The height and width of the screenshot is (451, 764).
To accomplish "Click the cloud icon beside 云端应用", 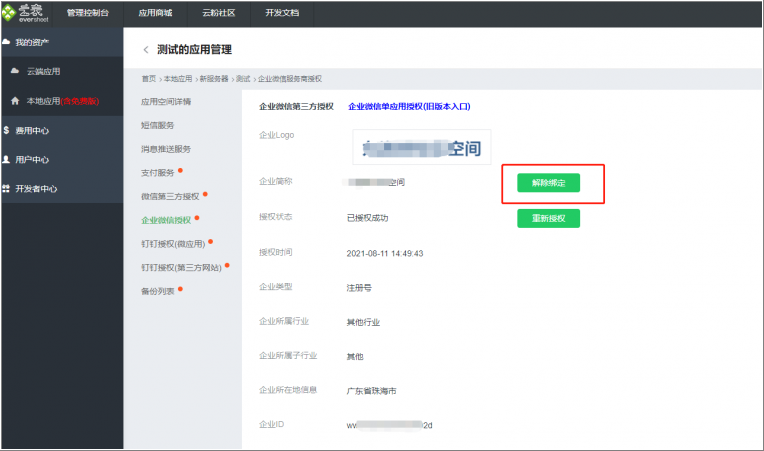I will point(15,71).
